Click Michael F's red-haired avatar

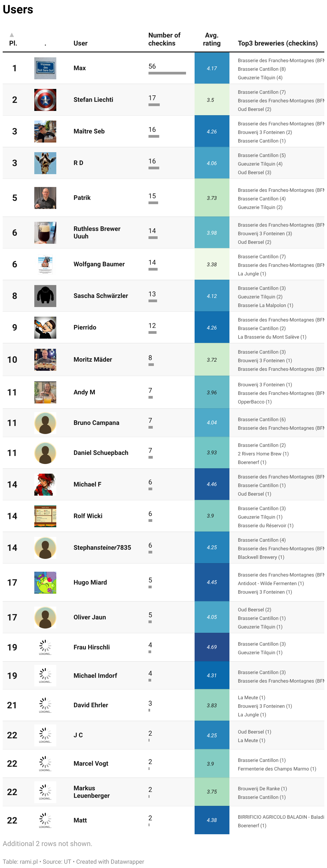tap(45, 485)
